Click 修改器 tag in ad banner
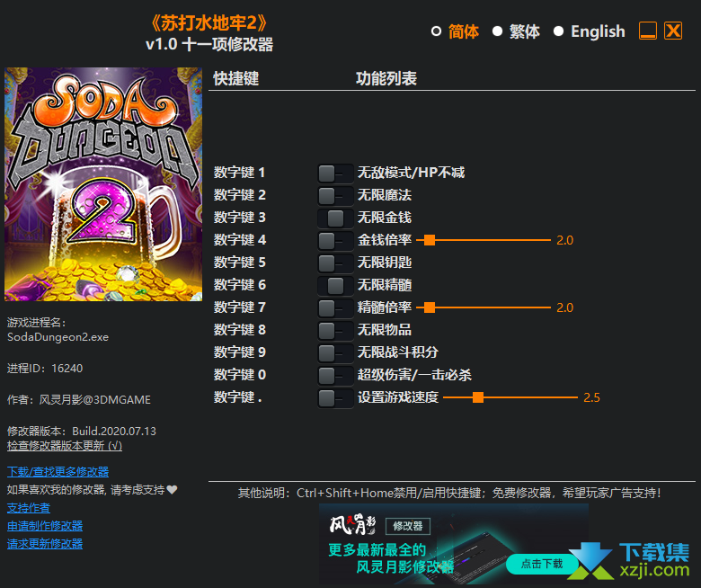 [x=408, y=526]
